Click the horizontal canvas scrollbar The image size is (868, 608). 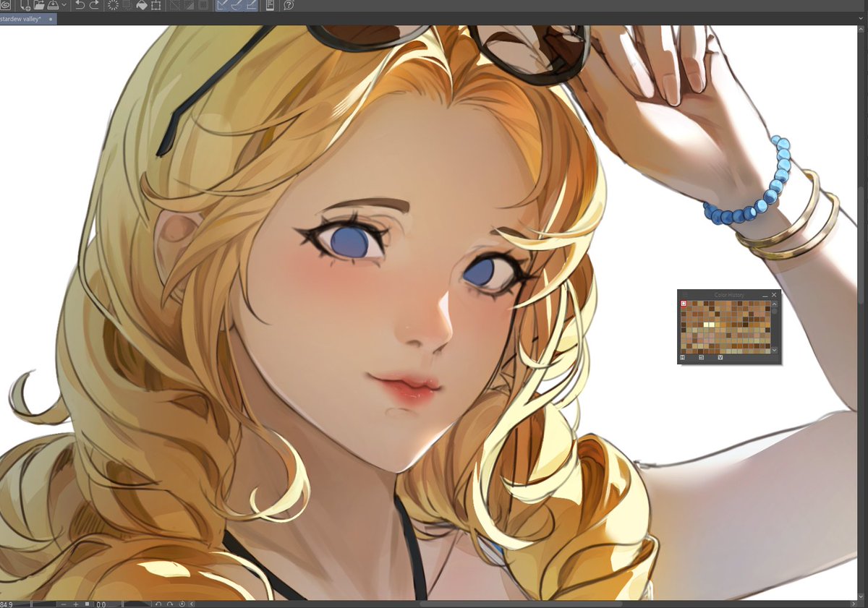point(521,604)
